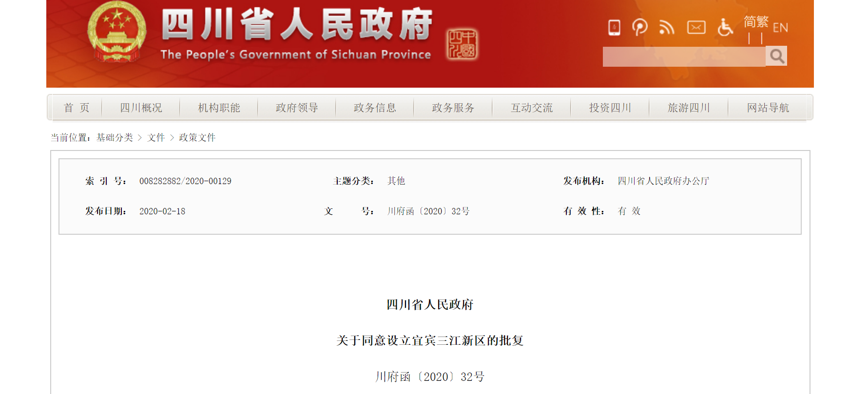Viewport: 868px width, 394px height.
Task: Select the 政府领导 navigation item
Action: point(297,108)
